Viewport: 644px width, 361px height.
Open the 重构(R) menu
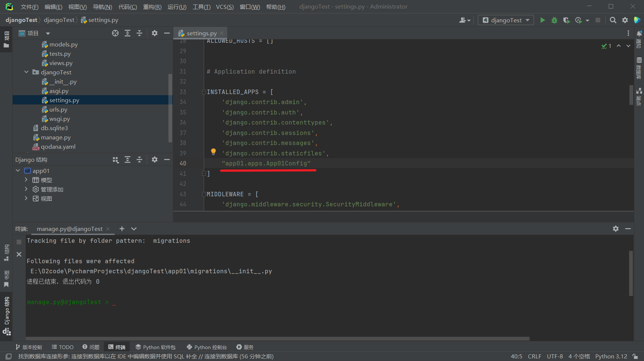152,7
